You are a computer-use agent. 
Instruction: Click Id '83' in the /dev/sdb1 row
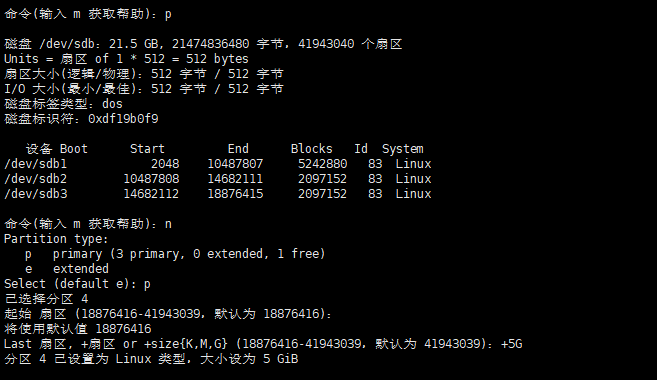(x=375, y=164)
